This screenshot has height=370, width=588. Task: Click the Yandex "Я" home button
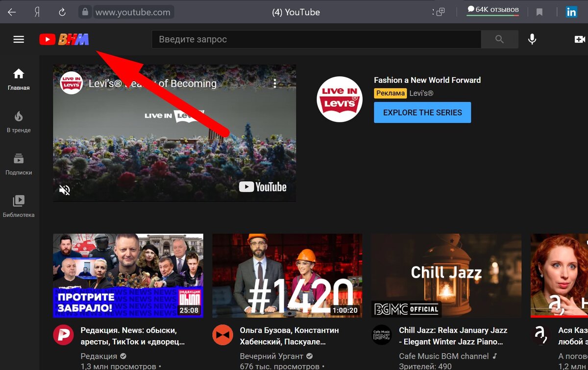tap(37, 12)
